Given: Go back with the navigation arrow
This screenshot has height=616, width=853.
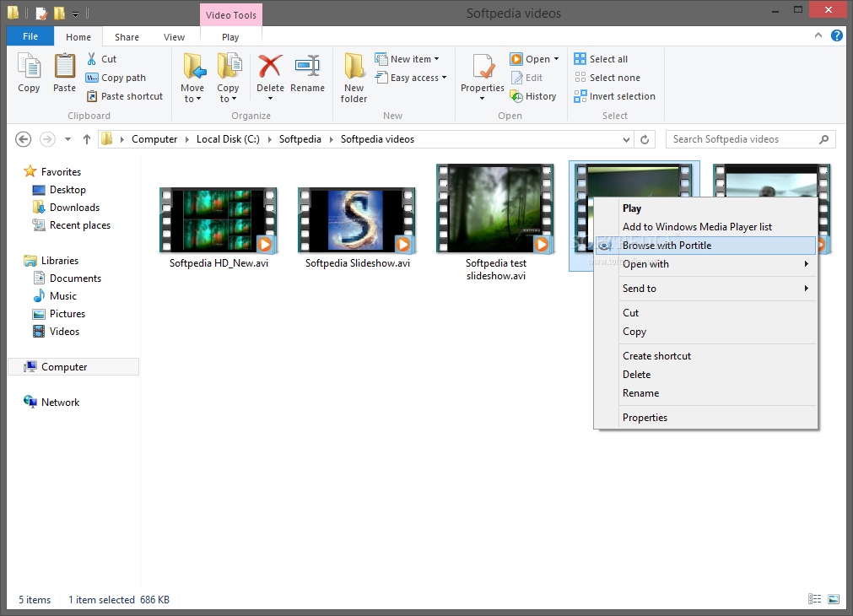Looking at the screenshot, I should [x=23, y=139].
